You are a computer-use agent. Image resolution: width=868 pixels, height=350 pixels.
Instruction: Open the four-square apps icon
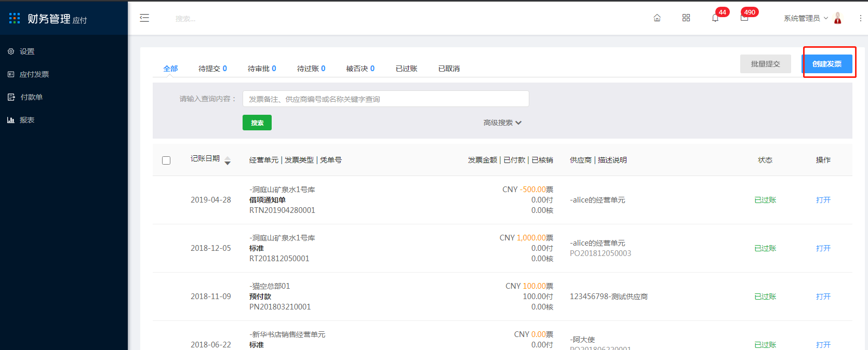tap(686, 18)
